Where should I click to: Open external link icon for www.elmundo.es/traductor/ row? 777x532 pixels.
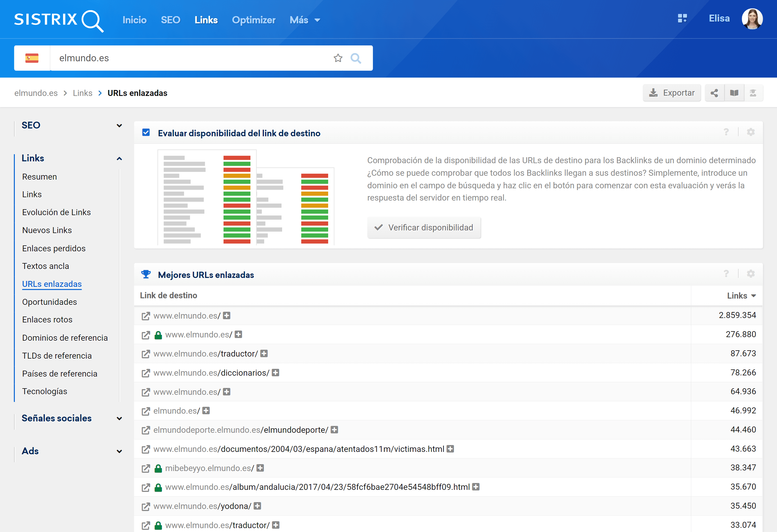[146, 354]
